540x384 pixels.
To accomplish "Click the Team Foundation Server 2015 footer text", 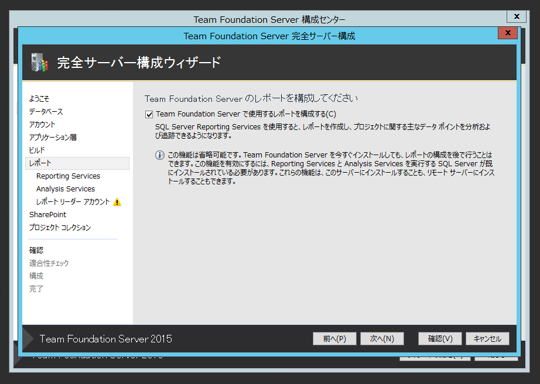I will pos(106,339).
